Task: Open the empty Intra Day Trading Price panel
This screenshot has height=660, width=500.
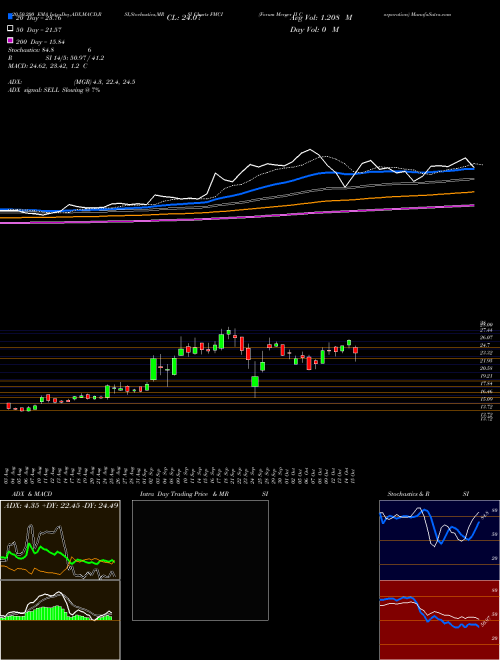Action: click(x=200, y=560)
